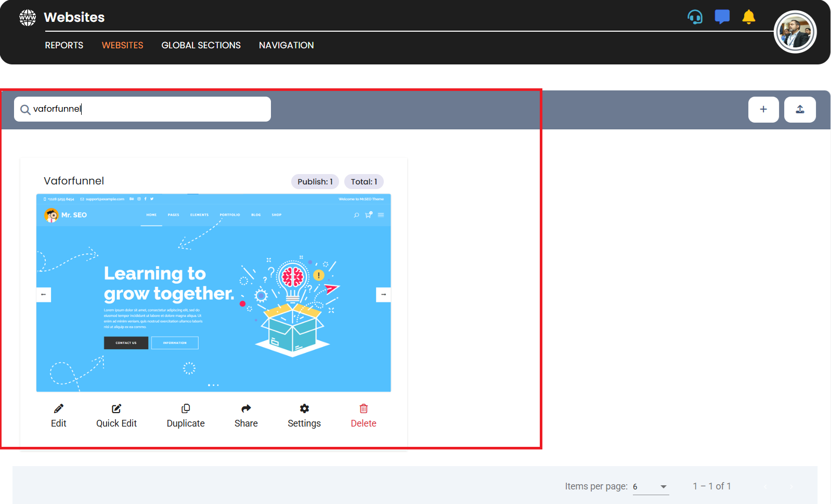831x504 pixels.
Task: Delete the Vaforfunnel website
Action: click(363, 416)
